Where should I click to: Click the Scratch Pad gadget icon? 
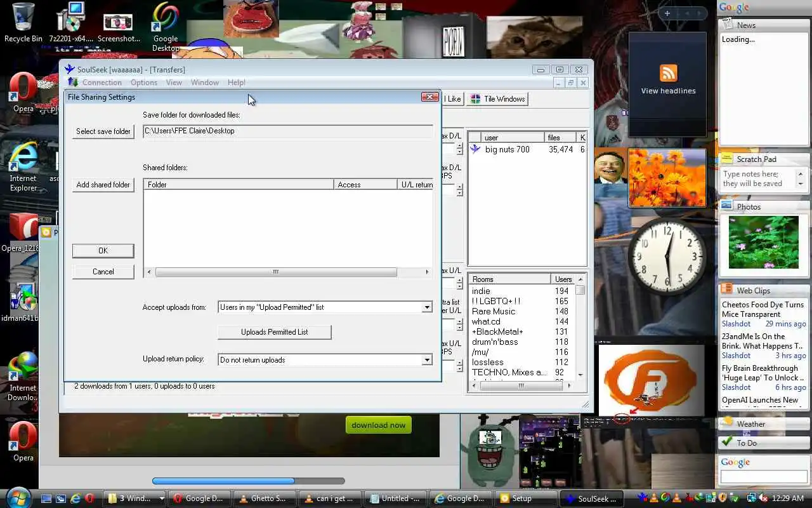pyautogui.click(x=726, y=159)
